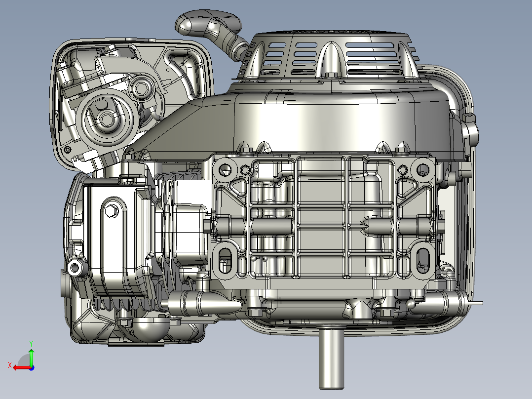This screenshot has height=399, width=532.
Task: Click the green Y axis arrow
Action: tap(31, 359)
